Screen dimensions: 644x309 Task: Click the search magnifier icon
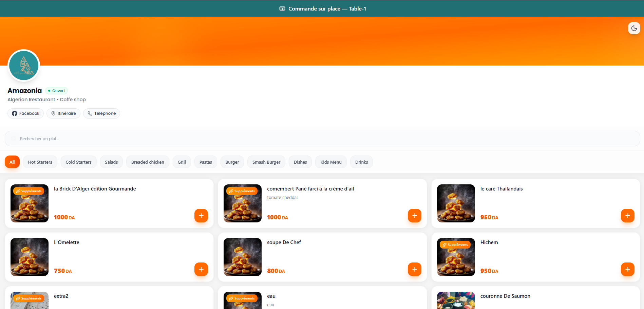click(13, 139)
